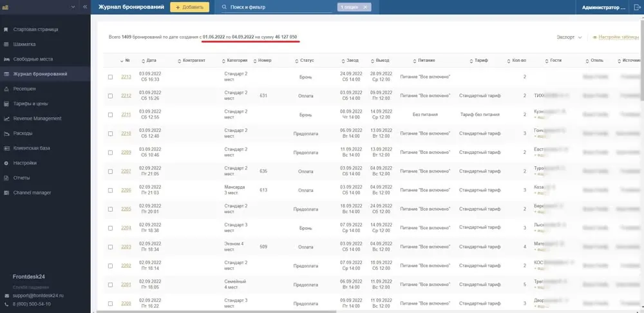This screenshot has width=644, height=313.
Task: Click the horizontal scrollbar at the bottom
Action: 216,311
